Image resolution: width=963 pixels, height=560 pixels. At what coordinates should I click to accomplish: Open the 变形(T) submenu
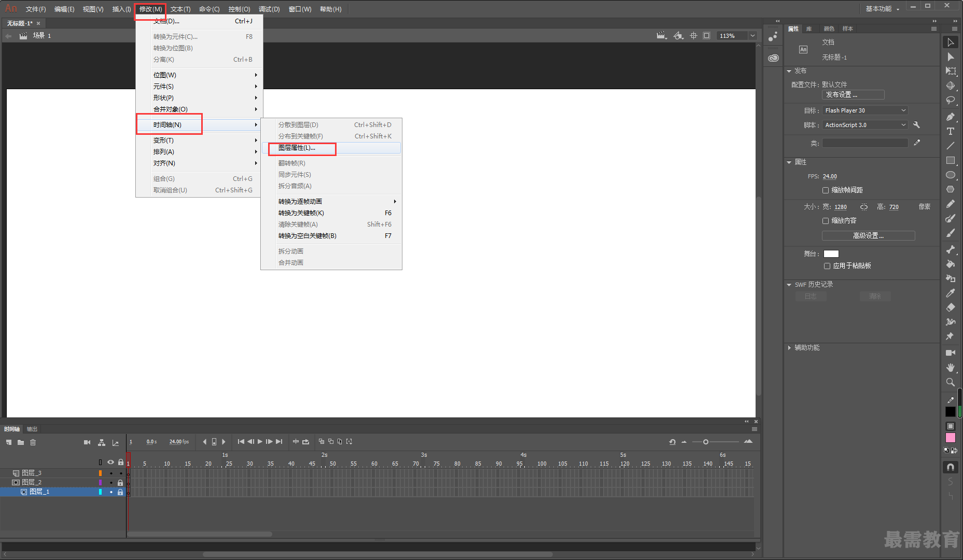pos(200,141)
